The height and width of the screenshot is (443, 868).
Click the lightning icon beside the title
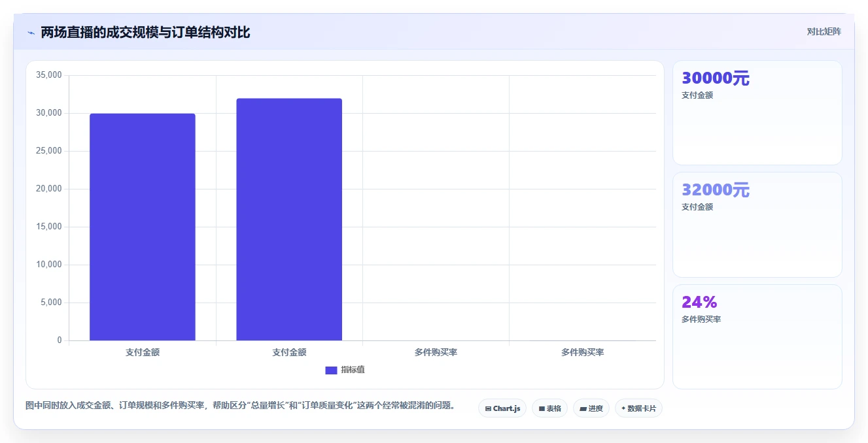(x=31, y=33)
